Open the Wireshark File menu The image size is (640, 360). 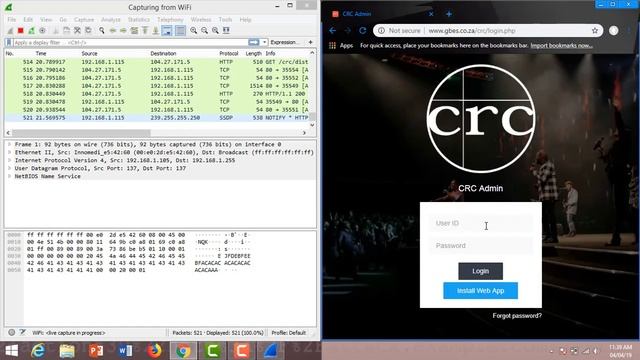[x=12, y=20]
